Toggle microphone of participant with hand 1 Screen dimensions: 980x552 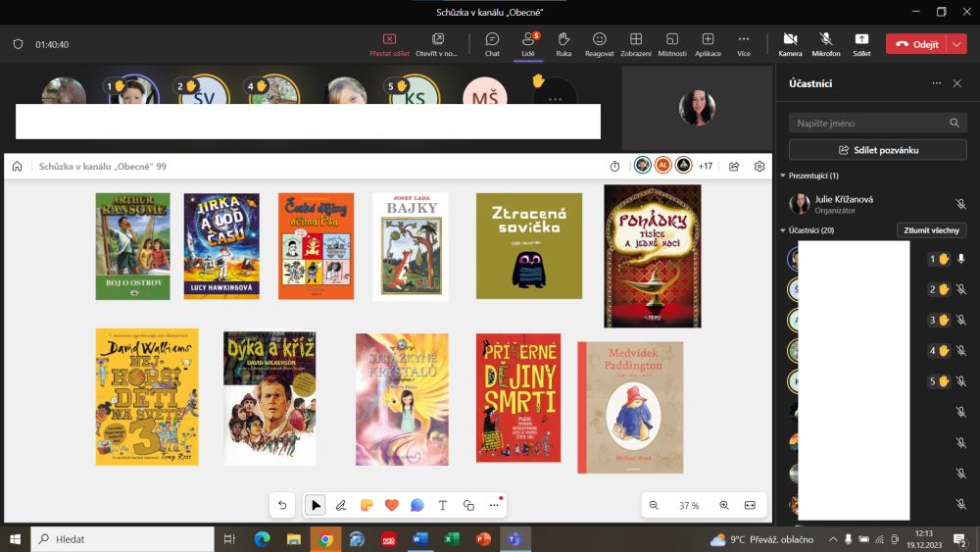pyautogui.click(x=960, y=259)
